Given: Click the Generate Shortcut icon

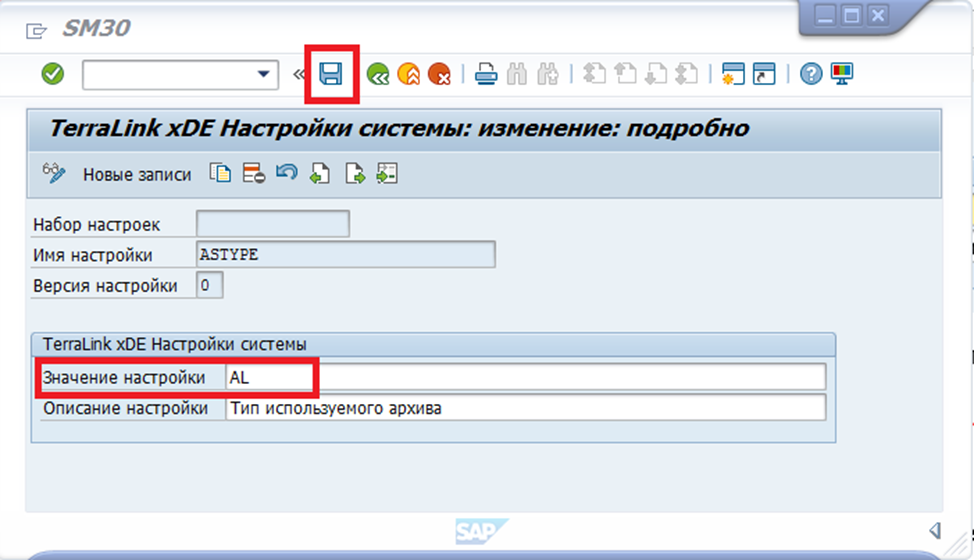Looking at the screenshot, I should 764,74.
